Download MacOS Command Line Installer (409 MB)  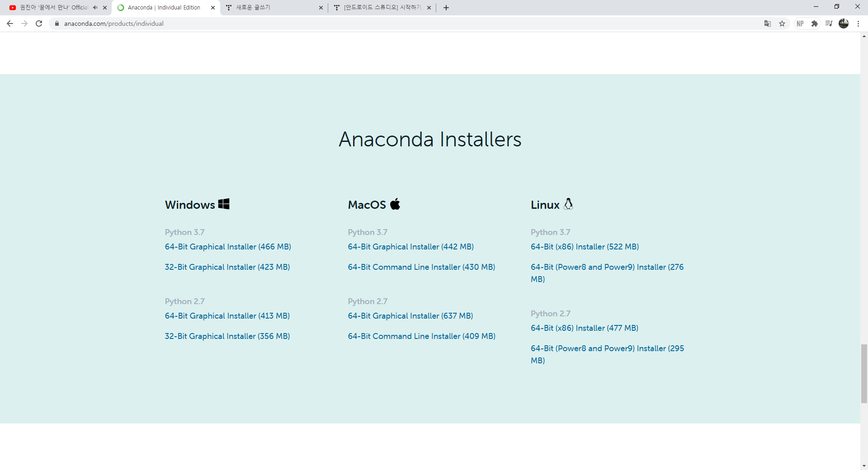(x=422, y=336)
